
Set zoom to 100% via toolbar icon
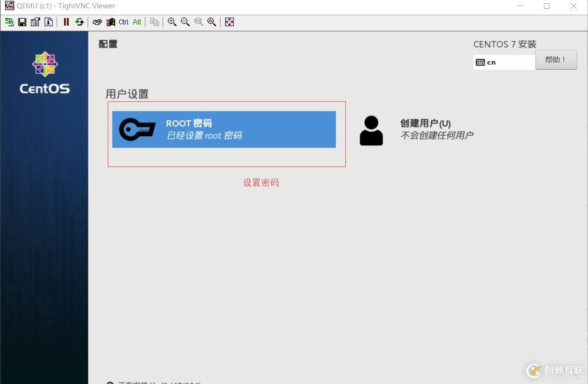pyautogui.click(x=199, y=22)
